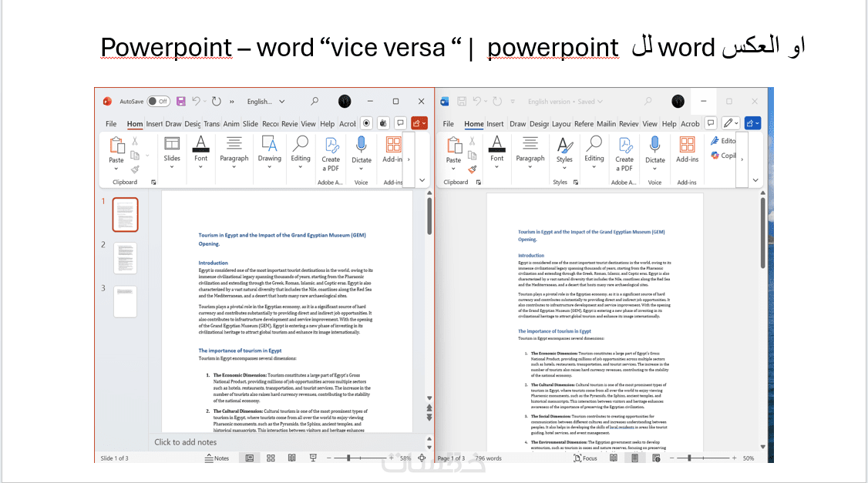Open the 'English version • Saved' dropdown in Word
This screenshot has height=483, width=868.
click(565, 102)
